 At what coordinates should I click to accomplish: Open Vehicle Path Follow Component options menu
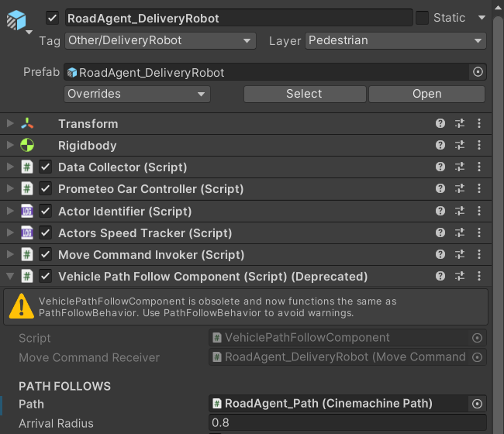tap(479, 276)
